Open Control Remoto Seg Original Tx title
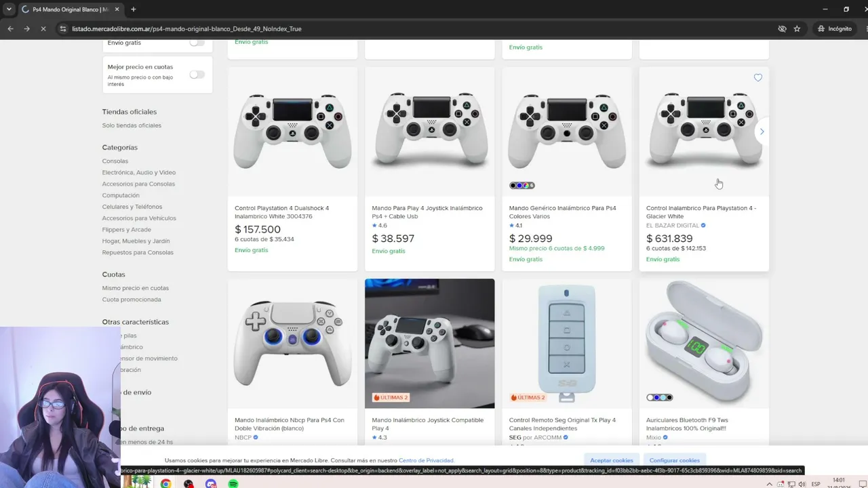The height and width of the screenshot is (488, 868). point(563,424)
